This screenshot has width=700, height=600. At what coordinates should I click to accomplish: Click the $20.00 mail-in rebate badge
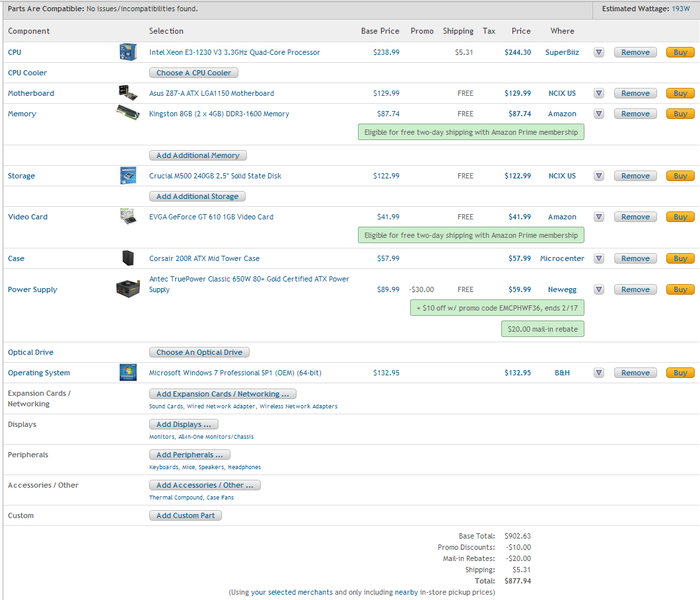542,329
